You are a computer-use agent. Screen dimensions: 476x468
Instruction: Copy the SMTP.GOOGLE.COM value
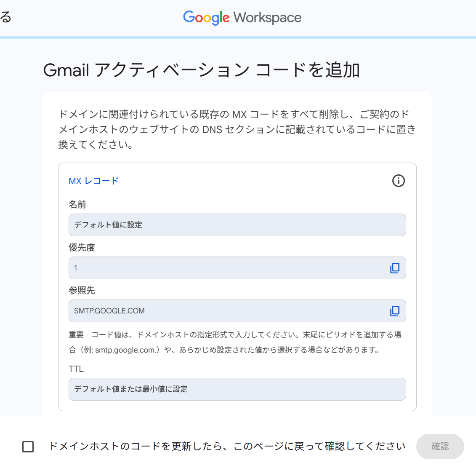click(x=394, y=311)
